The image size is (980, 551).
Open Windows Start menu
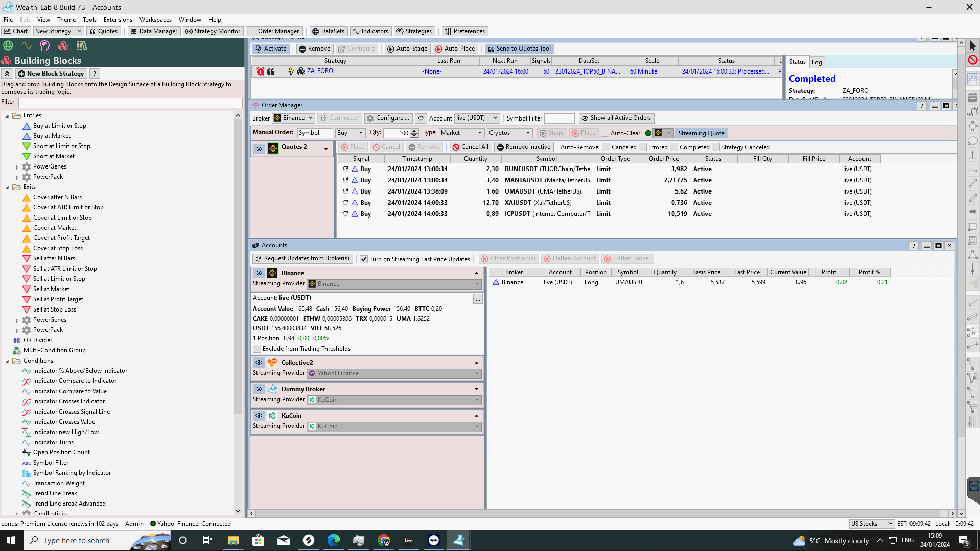[x=11, y=540]
